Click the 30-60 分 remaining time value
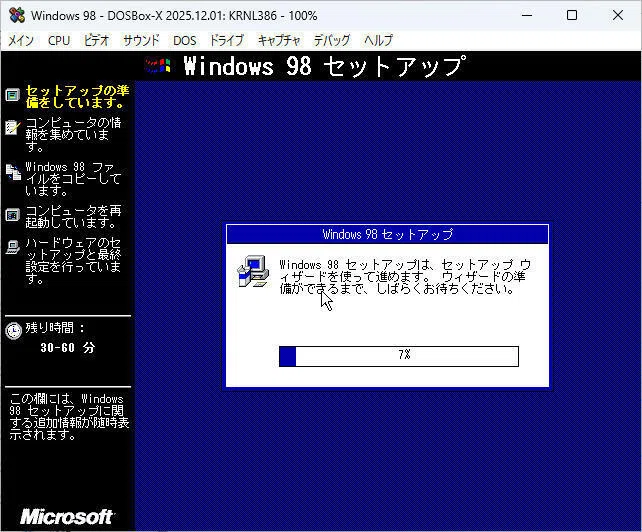642x532 pixels. [68, 348]
